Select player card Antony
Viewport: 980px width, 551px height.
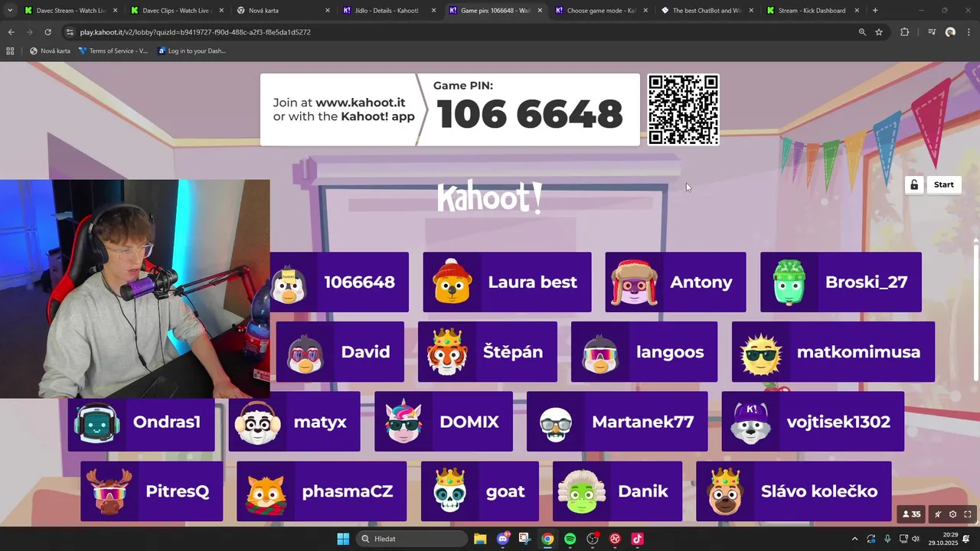[675, 282]
